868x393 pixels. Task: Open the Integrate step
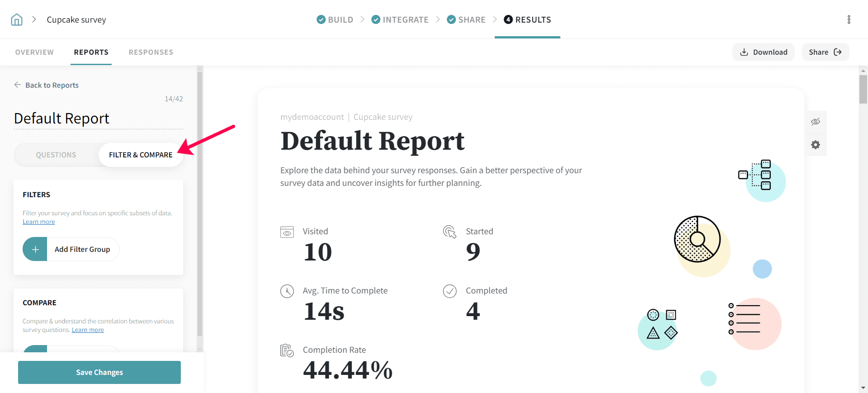(400, 19)
